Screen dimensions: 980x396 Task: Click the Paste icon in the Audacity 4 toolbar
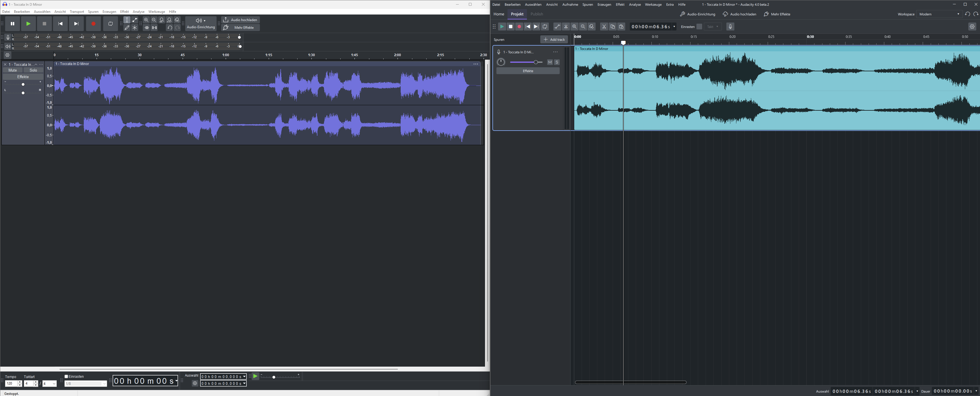point(621,27)
